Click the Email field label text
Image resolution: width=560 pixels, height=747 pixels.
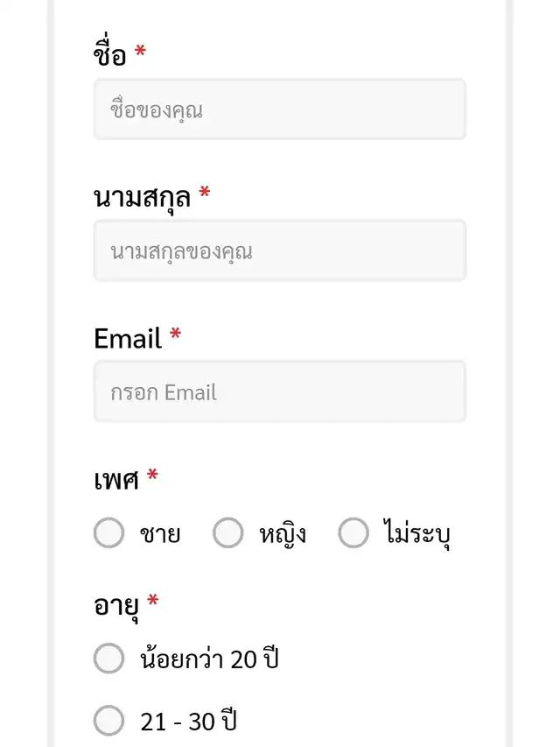tap(128, 338)
